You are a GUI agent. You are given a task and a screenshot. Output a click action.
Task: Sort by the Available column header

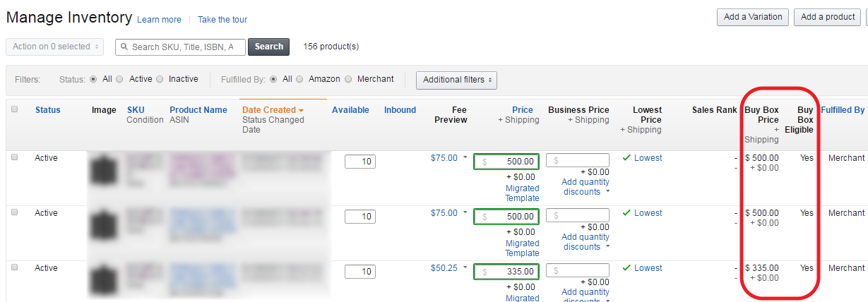pos(350,110)
